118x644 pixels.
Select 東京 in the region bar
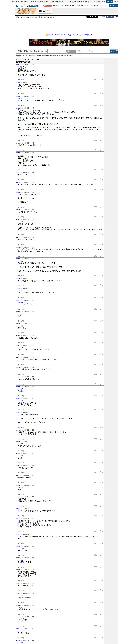tap(52, 2)
